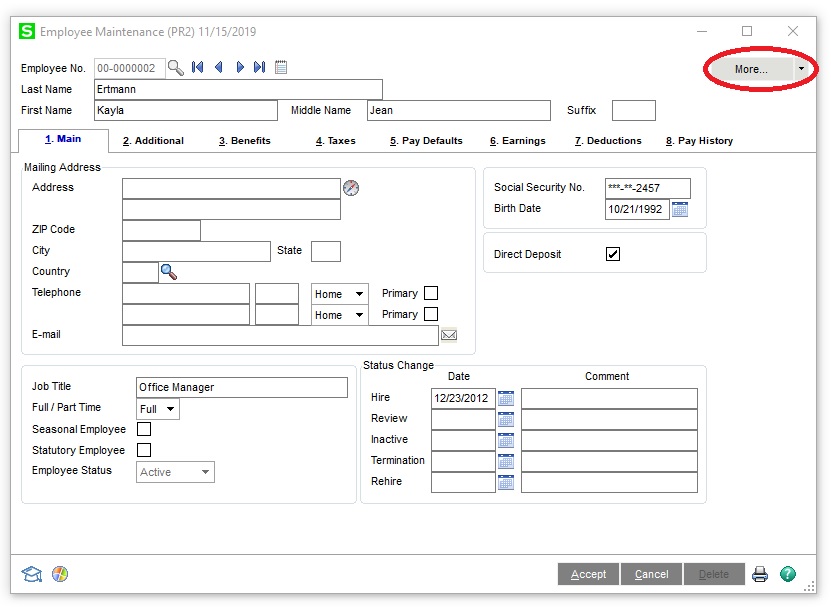
Task: Click the Delete button
Action: click(714, 574)
